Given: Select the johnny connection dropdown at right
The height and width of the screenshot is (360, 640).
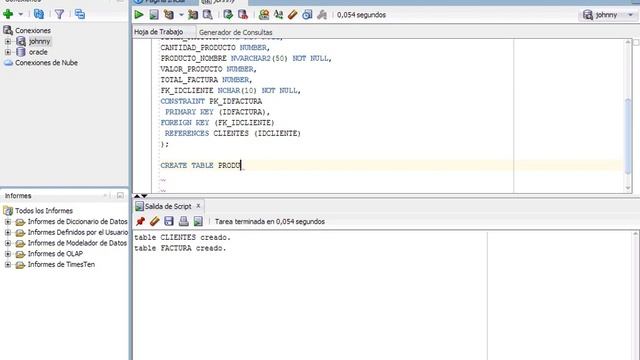Looking at the screenshot, I should 608,15.
